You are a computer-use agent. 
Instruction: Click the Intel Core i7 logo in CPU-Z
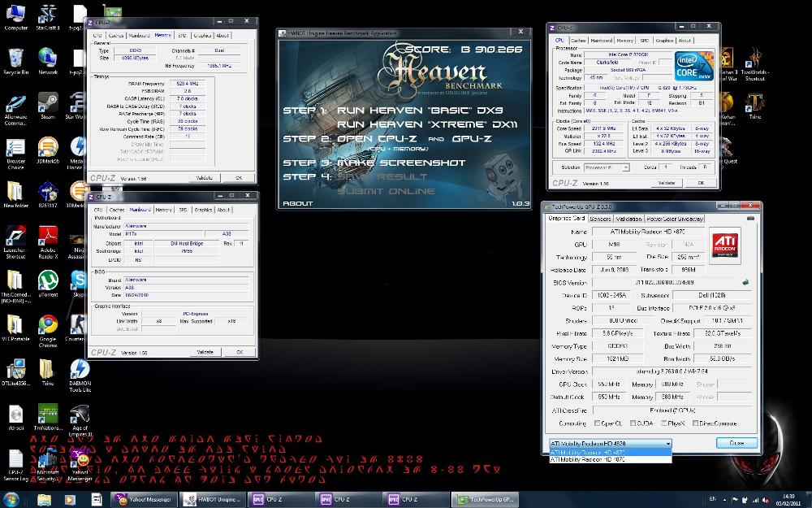coord(694,65)
